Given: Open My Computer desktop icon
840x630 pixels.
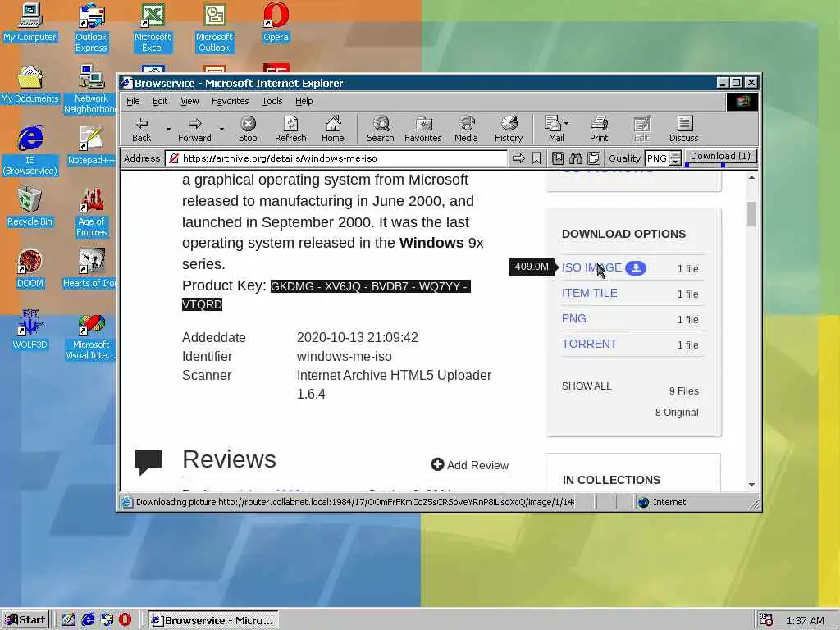Looking at the screenshot, I should (30, 22).
